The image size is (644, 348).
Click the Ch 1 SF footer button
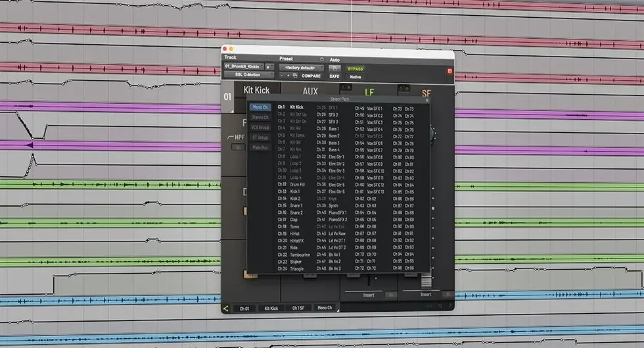coord(298,308)
